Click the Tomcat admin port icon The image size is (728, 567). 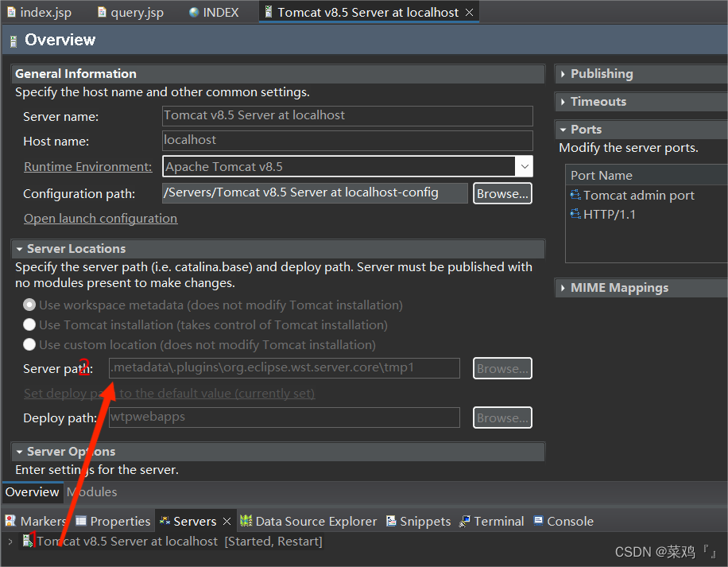click(575, 195)
